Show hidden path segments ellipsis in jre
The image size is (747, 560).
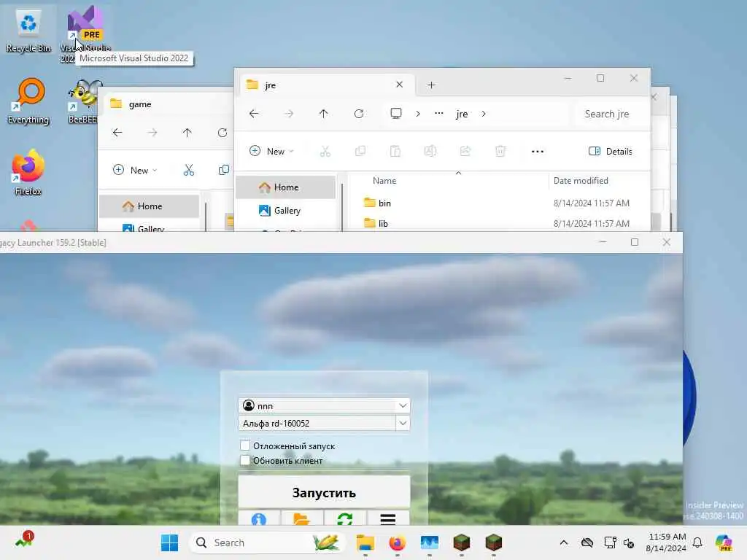[x=438, y=113]
